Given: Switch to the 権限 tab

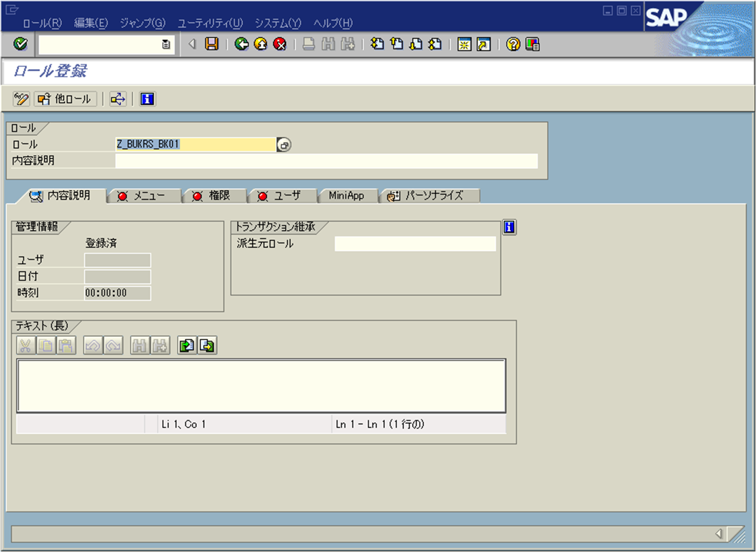Looking at the screenshot, I should coord(214,196).
